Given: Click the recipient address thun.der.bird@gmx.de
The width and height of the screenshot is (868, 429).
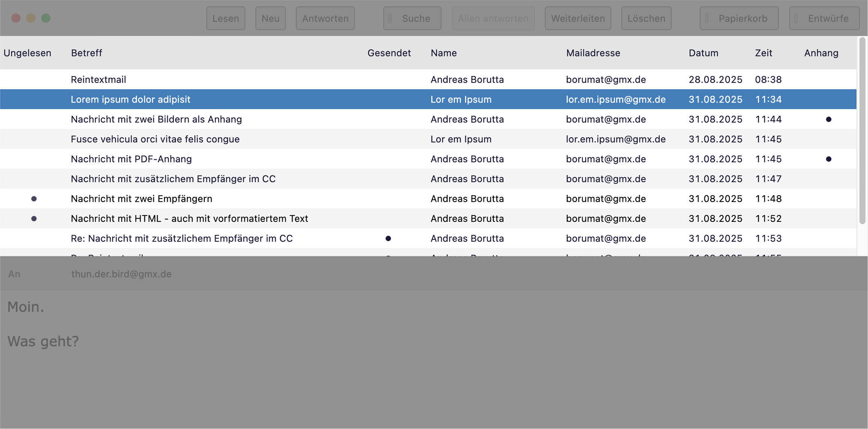Looking at the screenshot, I should pos(121,274).
